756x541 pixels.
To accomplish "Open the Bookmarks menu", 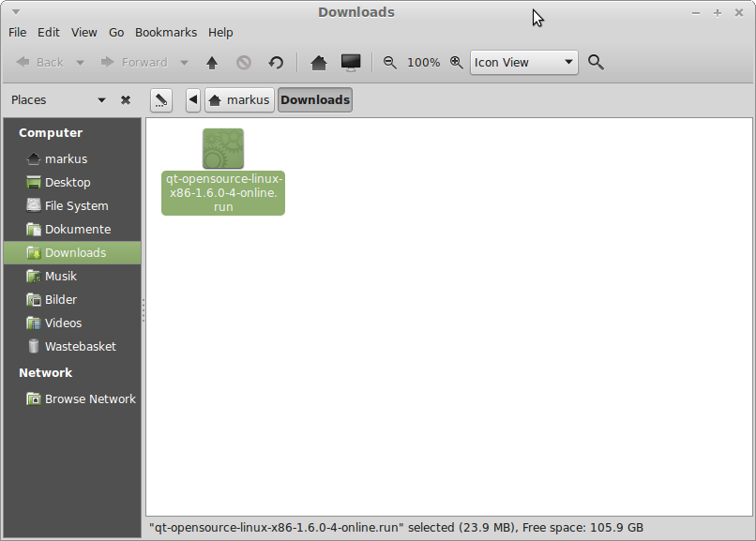I will click(x=166, y=32).
